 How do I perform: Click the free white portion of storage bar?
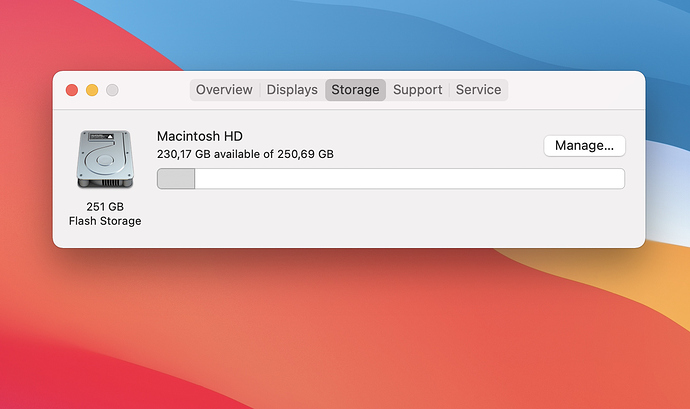click(409, 179)
